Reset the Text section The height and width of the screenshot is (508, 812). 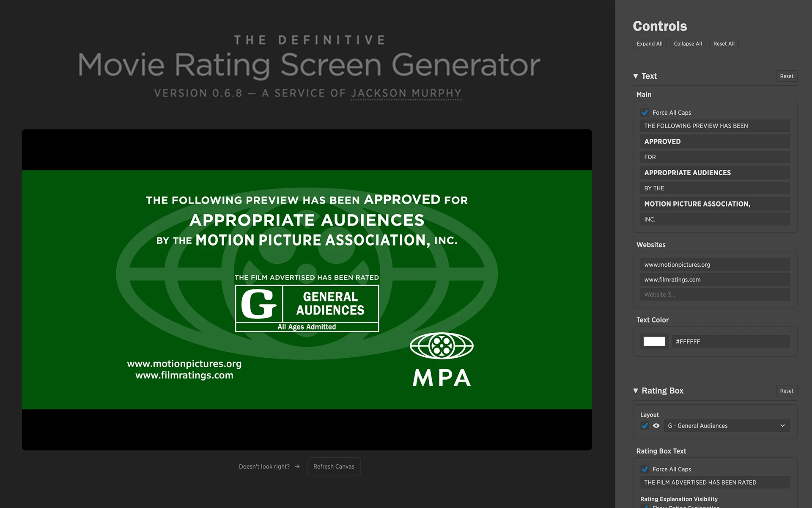pos(786,76)
